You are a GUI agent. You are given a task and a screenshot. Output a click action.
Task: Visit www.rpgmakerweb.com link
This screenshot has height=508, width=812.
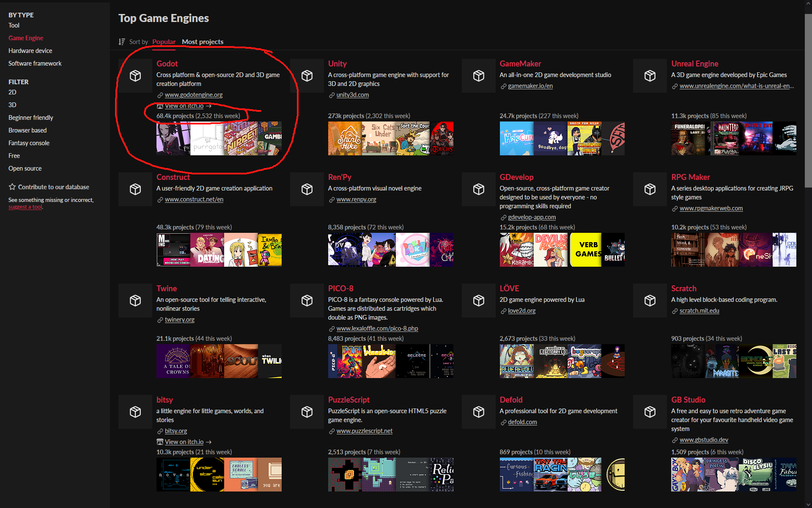pyautogui.click(x=711, y=208)
